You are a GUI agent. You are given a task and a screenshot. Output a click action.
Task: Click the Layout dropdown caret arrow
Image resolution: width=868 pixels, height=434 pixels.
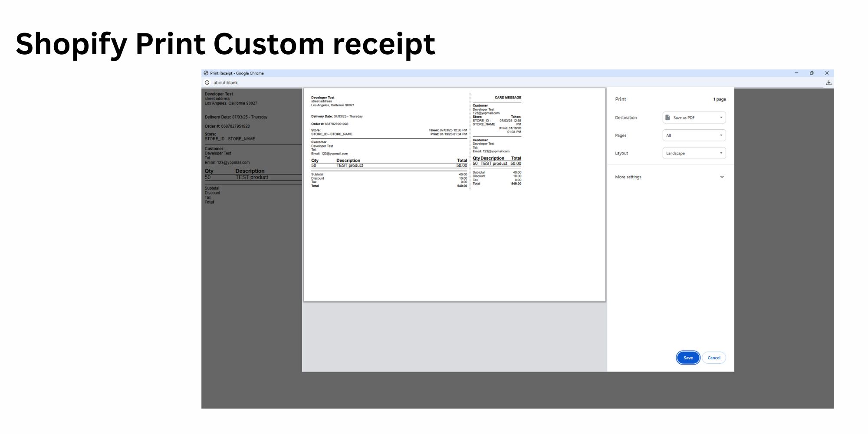click(721, 153)
